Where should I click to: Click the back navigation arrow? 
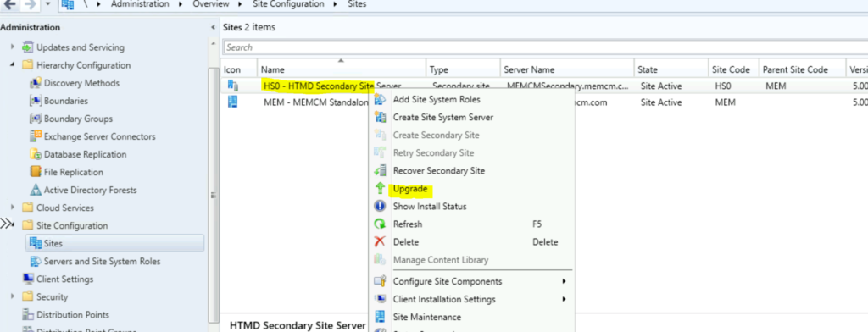(9, 4)
